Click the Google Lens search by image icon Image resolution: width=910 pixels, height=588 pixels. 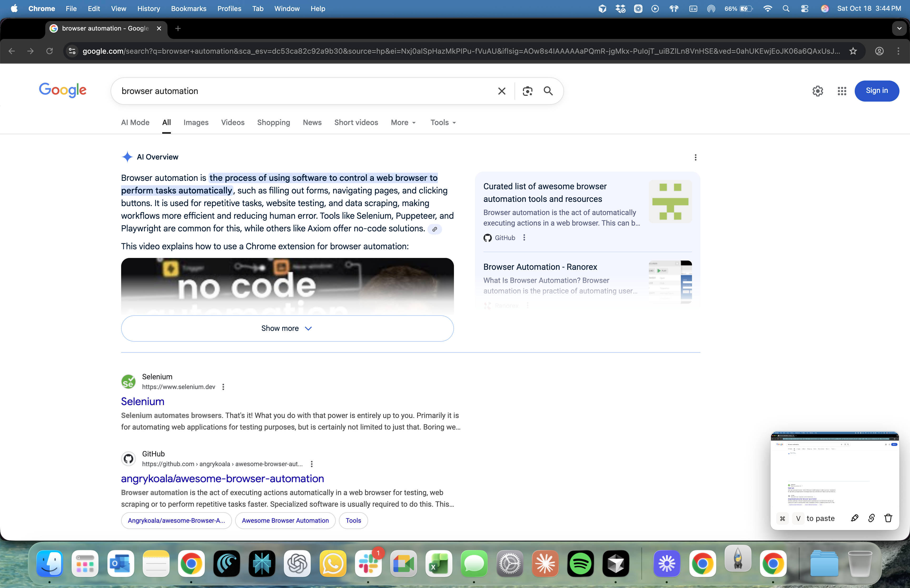(527, 91)
